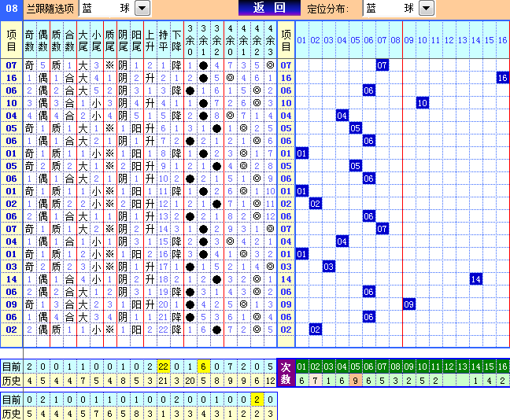Click the blue highlighted 14 cell in distribution grid
The image size is (510, 420).
coord(476,279)
